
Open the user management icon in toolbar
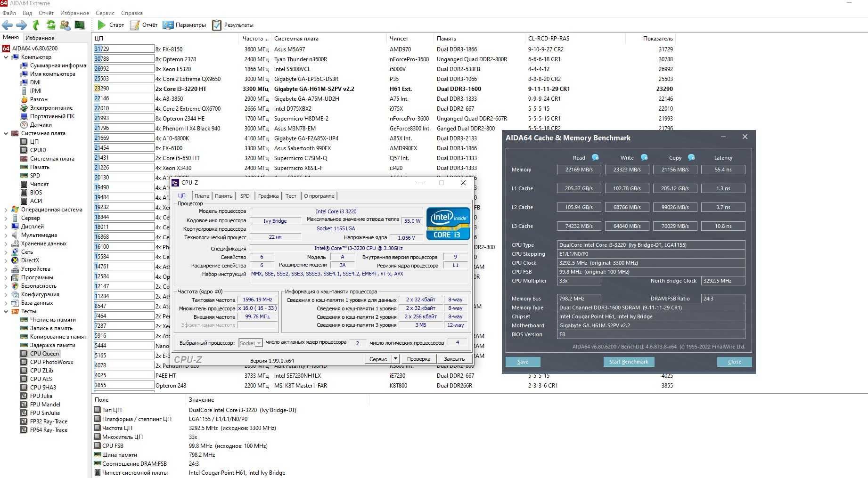(65, 25)
